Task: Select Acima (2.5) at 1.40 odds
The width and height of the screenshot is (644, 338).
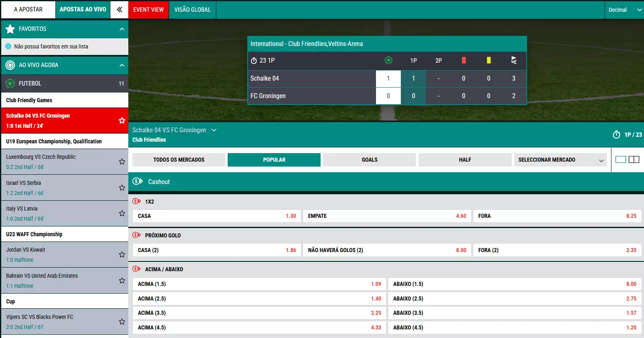Action: click(259, 299)
